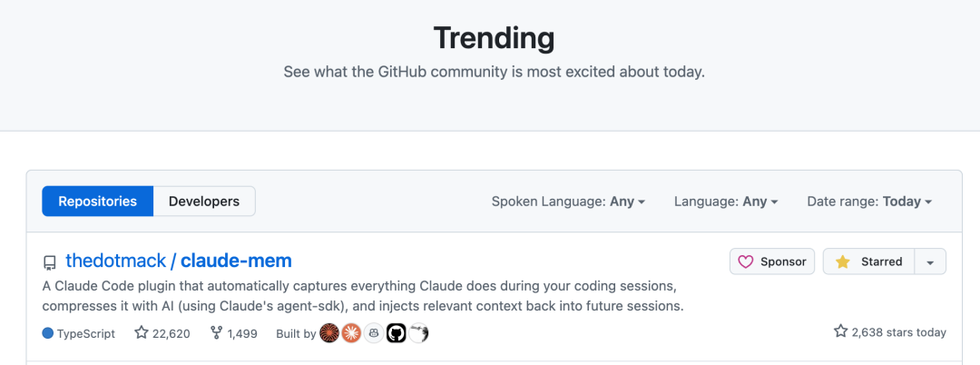Click the fork icon next to 1,499
Image resolution: width=980 pixels, height=365 pixels.
coord(216,333)
